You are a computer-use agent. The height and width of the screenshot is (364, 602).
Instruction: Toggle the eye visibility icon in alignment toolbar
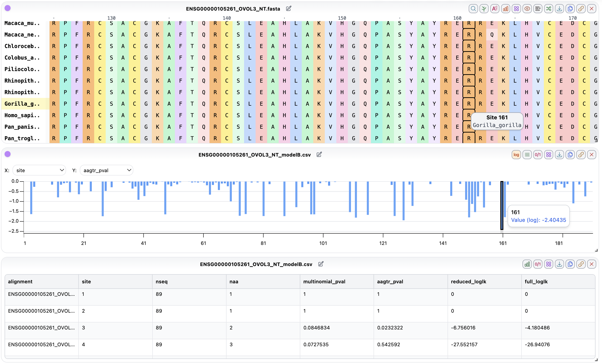527,9
